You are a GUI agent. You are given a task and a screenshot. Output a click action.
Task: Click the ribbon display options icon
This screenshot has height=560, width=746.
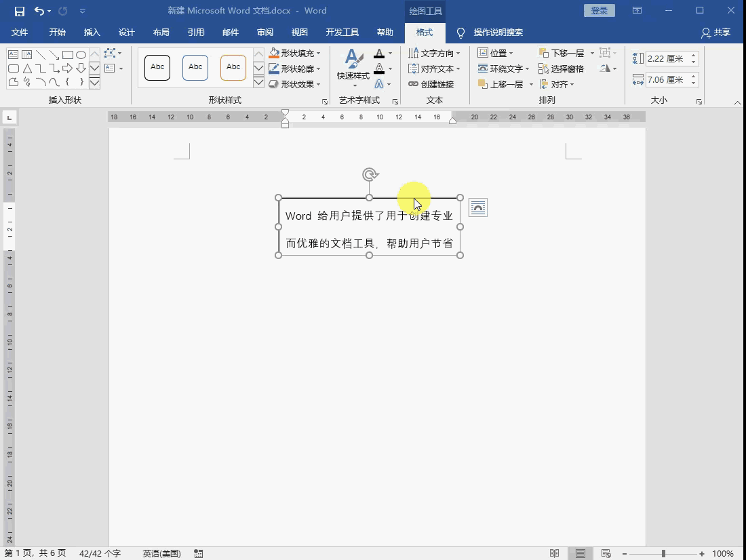[x=637, y=10]
